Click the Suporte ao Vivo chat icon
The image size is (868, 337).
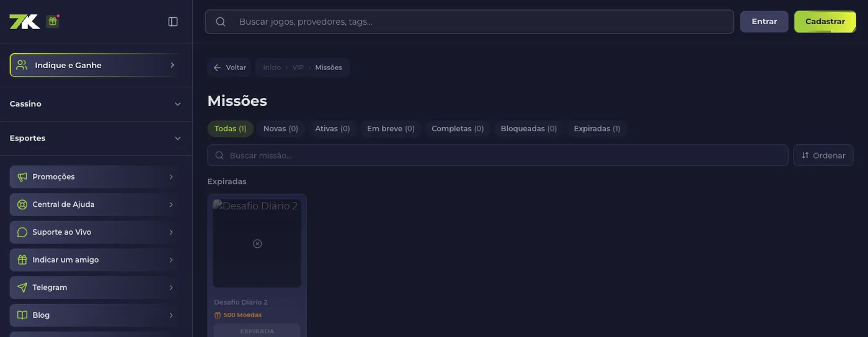[x=22, y=232]
